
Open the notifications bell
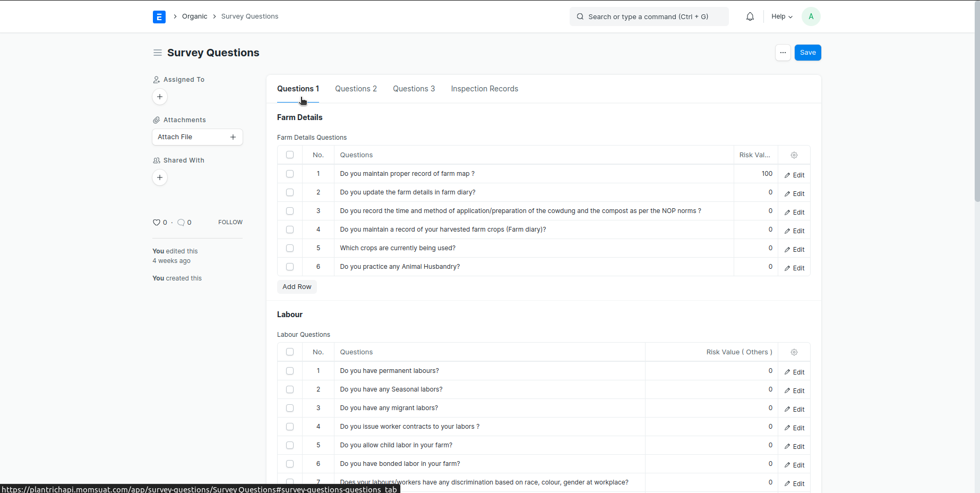coord(750,16)
